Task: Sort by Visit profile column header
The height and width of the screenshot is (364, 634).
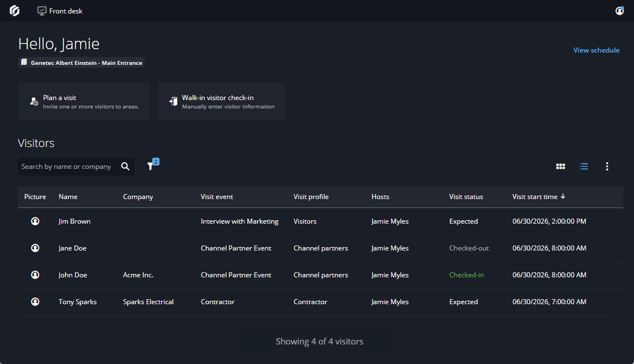Action: pyautogui.click(x=311, y=197)
